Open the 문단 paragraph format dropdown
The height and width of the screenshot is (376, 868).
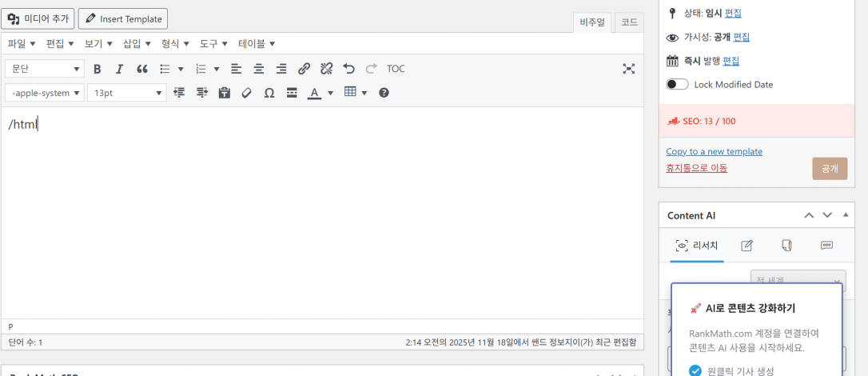(45, 70)
